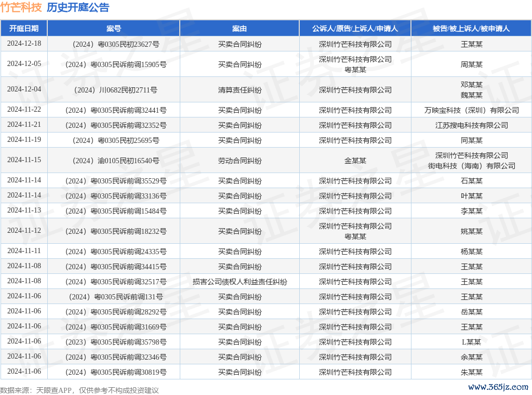This screenshot has width=532, height=395.
Task: Open the www.365jz.com link
Action: coord(498,387)
